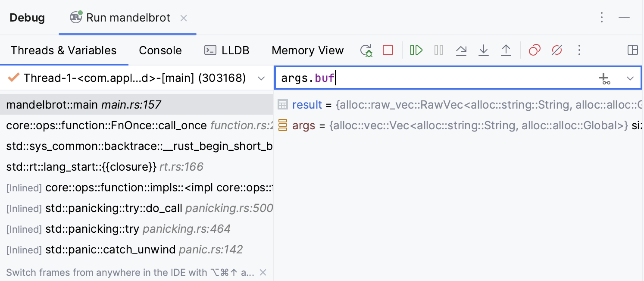Stop the debug session
644x281 pixels.
tap(388, 50)
